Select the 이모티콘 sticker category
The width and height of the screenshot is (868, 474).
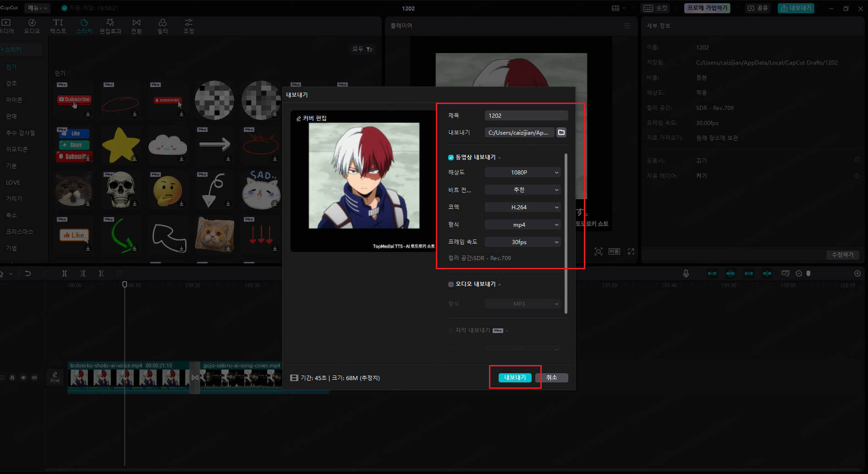pos(17,149)
